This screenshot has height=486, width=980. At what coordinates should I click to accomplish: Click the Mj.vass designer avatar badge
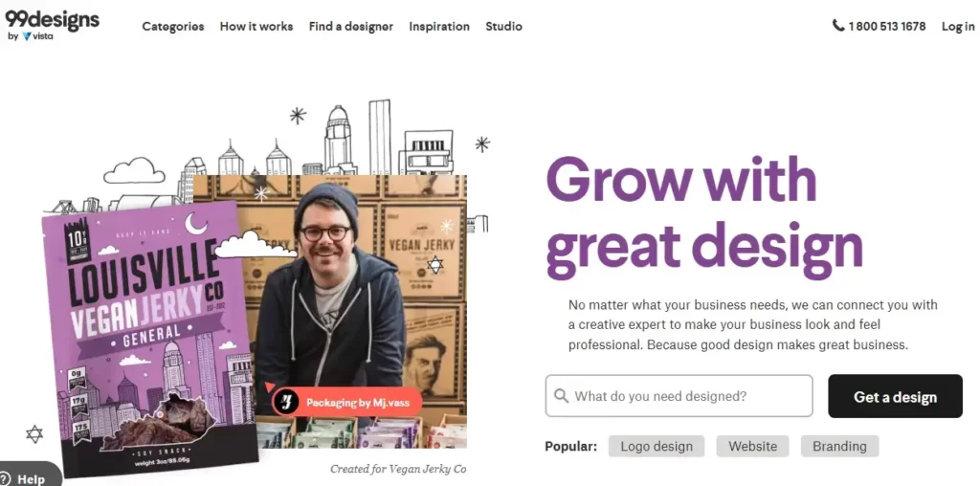click(285, 402)
